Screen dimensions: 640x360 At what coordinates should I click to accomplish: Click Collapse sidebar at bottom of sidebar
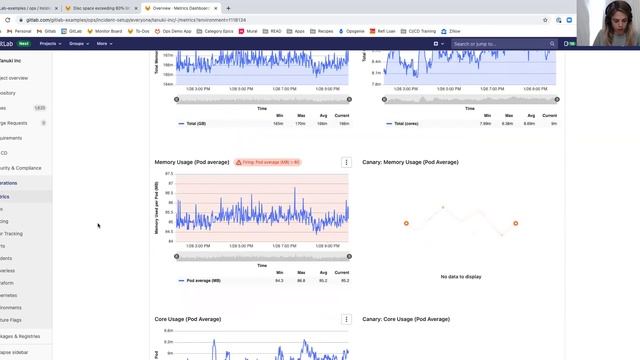14,352
